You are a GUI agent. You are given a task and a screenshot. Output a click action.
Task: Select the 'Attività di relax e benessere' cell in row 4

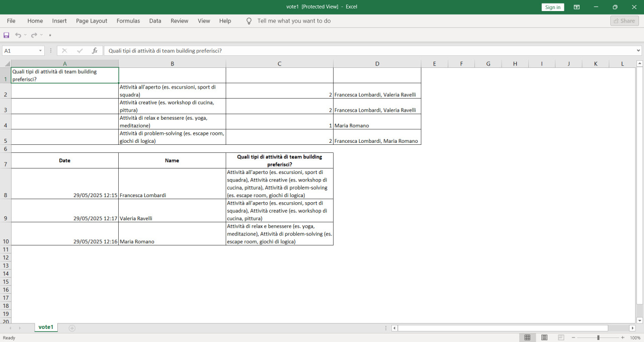(172, 122)
